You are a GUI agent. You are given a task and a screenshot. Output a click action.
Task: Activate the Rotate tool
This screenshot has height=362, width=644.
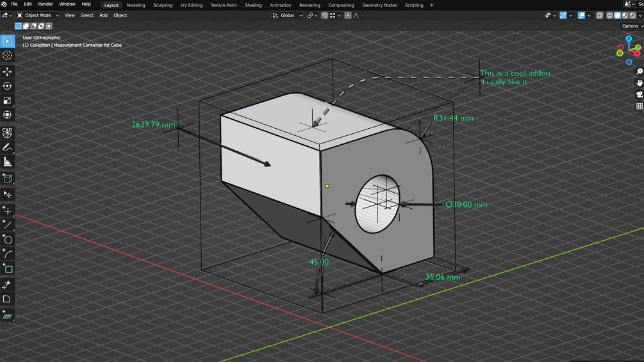coord(7,86)
